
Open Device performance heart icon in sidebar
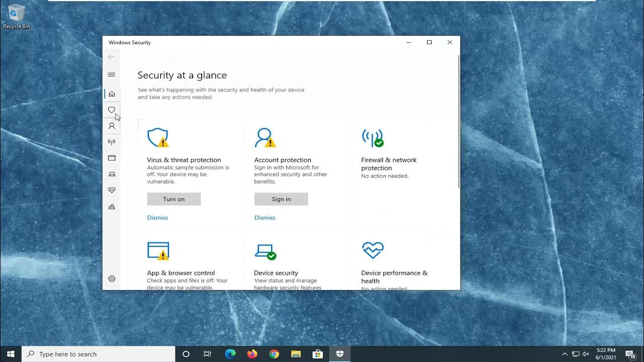point(112,190)
